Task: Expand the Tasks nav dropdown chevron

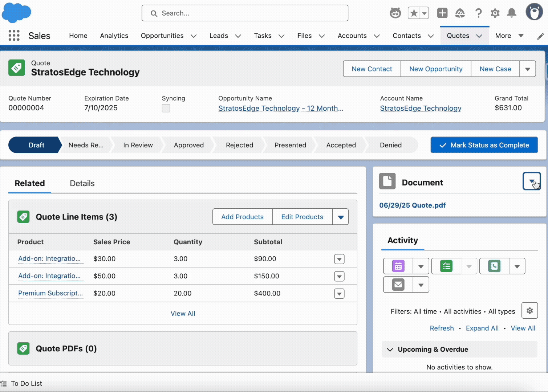Action: pyautogui.click(x=281, y=36)
